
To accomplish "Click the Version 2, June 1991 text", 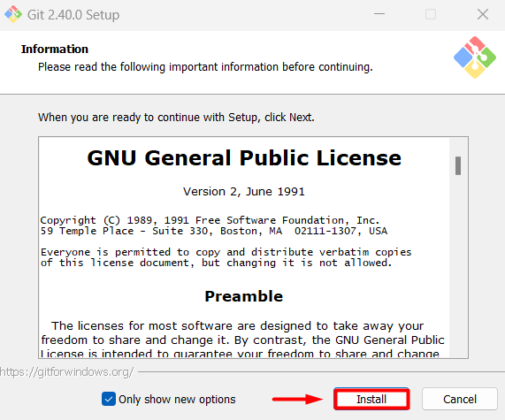I will pos(244,192).
